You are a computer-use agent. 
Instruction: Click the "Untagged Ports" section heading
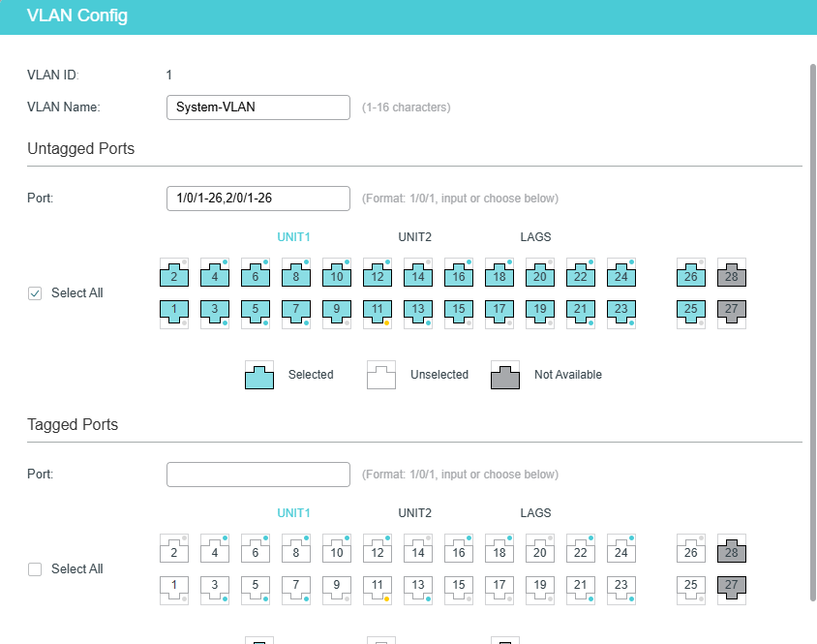[80, 148]
